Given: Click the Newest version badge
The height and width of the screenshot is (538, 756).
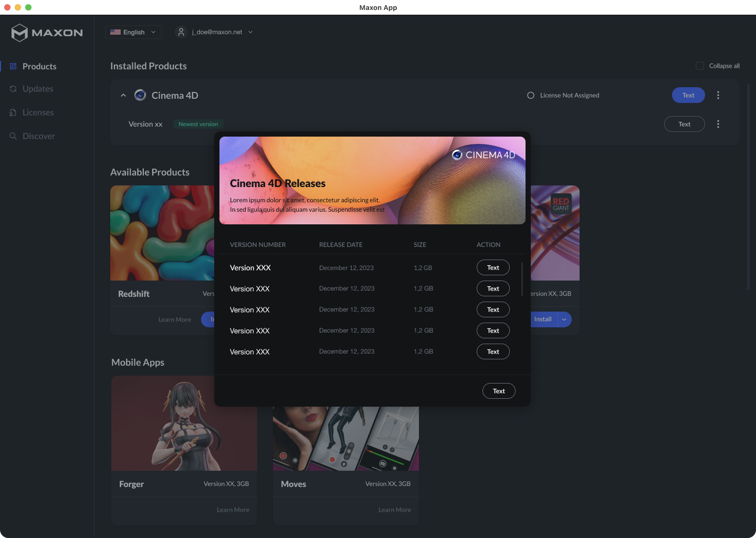Looking at the screenshot, I should (x=198, y=124).
